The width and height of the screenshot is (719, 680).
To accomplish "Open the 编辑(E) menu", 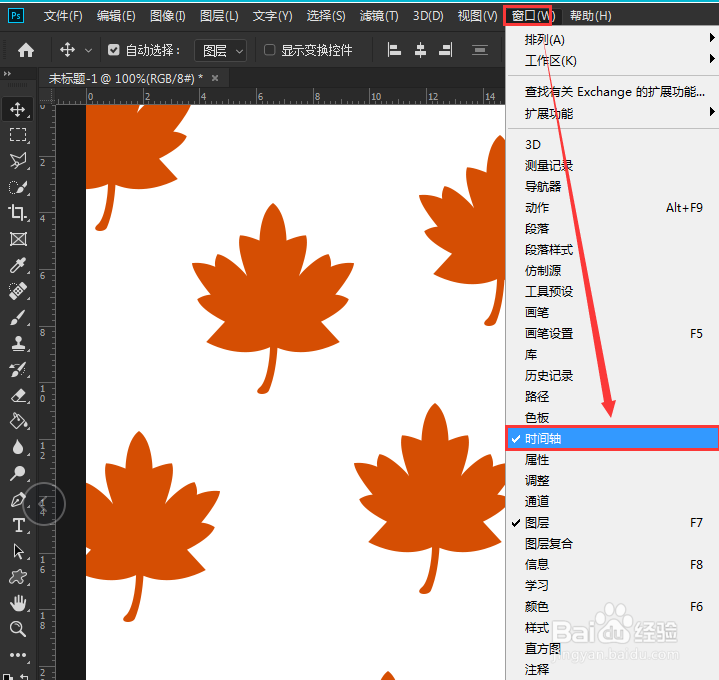I will [x=116, y=16].
